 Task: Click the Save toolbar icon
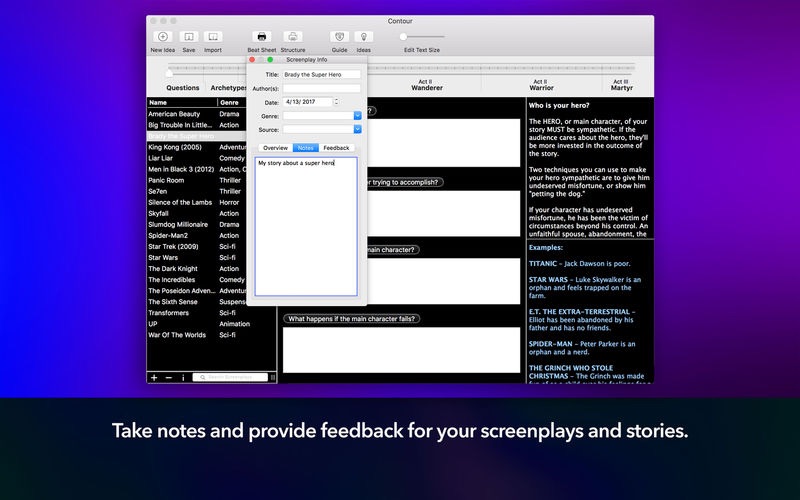189,37
